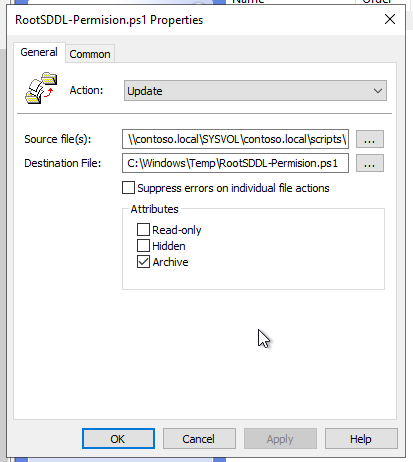Screen dimensions: 413x462
Task: Click the Attributes group label
Action: click(x=154, y=209)
